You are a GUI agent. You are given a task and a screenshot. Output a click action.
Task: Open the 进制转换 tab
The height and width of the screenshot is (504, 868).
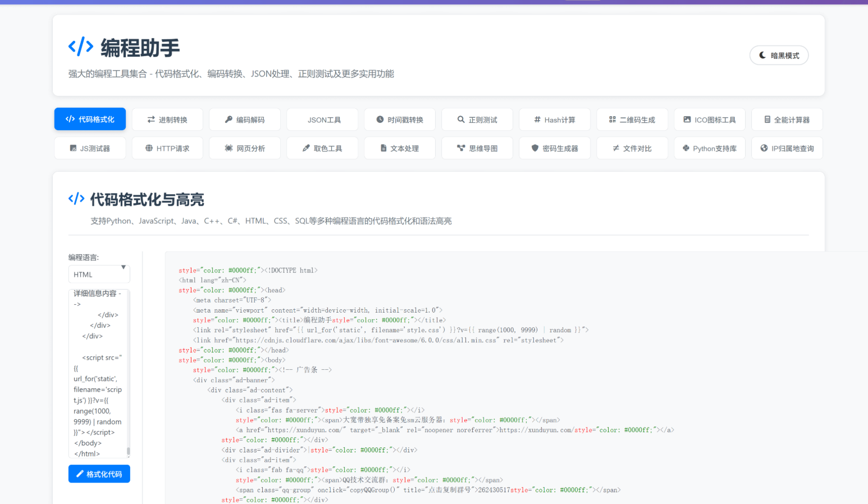[x=167, y=120]
